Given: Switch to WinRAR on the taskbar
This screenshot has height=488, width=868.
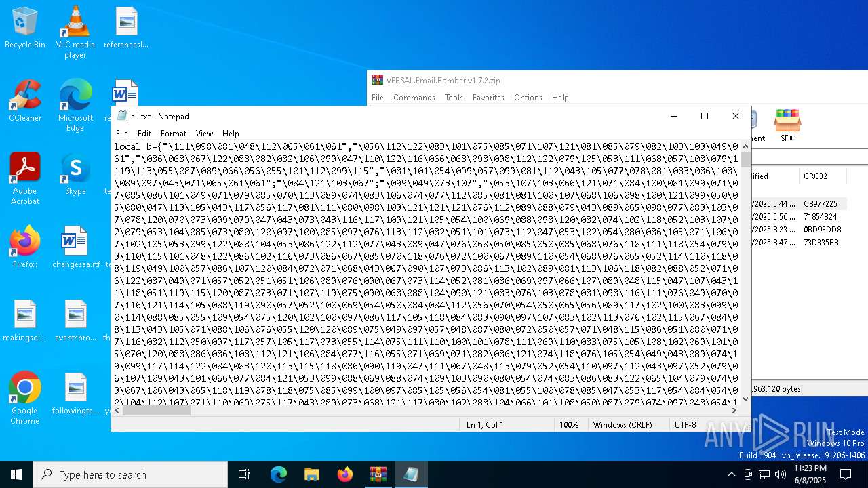Looking at the screenshot, I should (x=378, y=474).
